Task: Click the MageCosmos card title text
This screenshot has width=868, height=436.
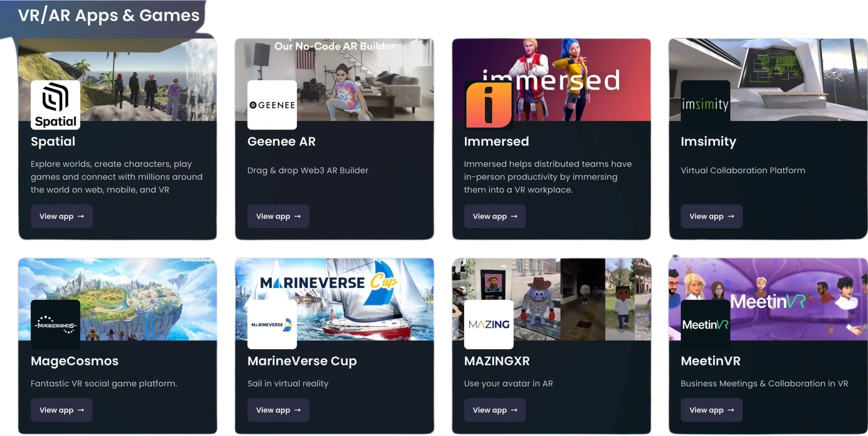Action: pos(74,360)
